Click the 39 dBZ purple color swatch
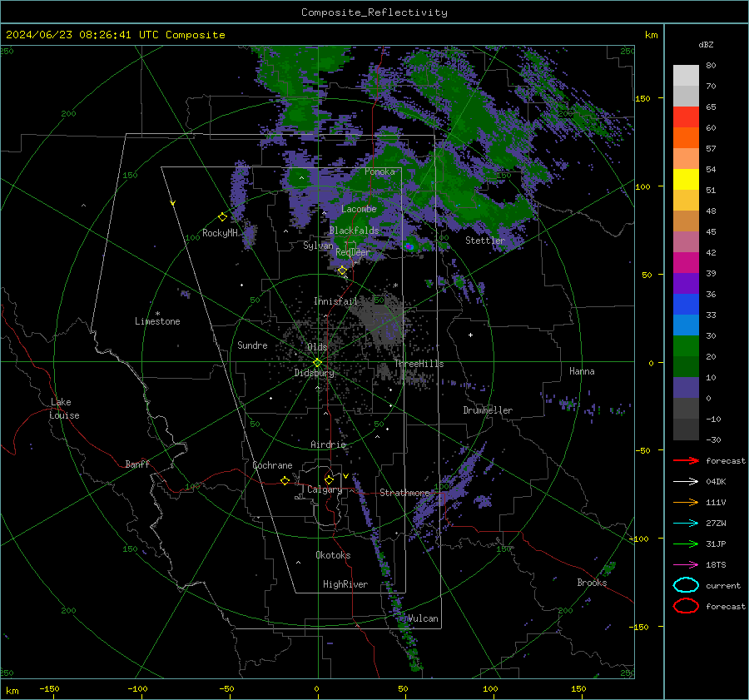 pos(686,283)
